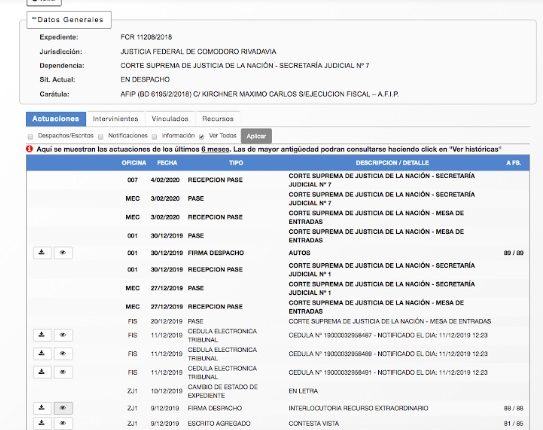Download cedula N° 19000032958491 document
This screenshot has height=430, width=543.
(x=42, y=372)
